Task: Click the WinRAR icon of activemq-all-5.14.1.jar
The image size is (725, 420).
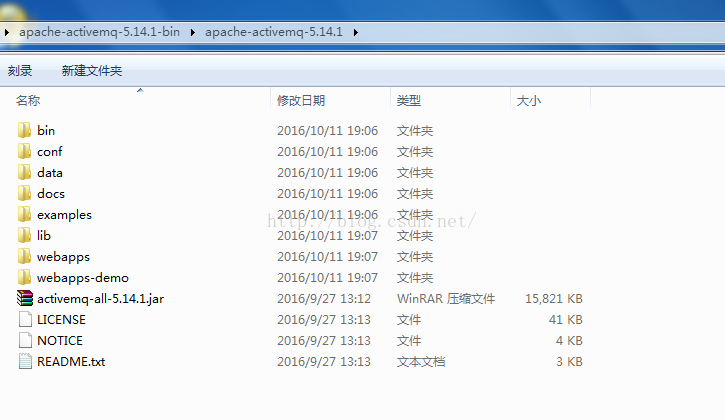Action: click(x=25, y=298)
